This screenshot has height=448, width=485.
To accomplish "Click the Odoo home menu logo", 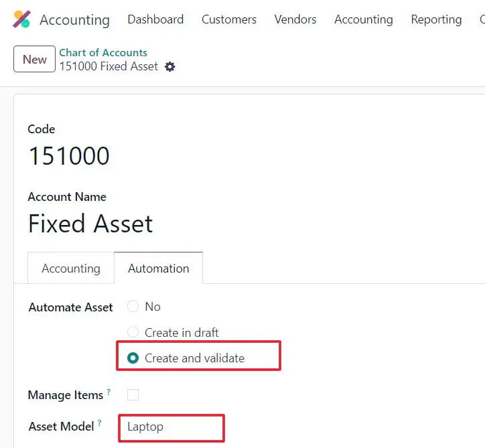I will tap(22, 19).
